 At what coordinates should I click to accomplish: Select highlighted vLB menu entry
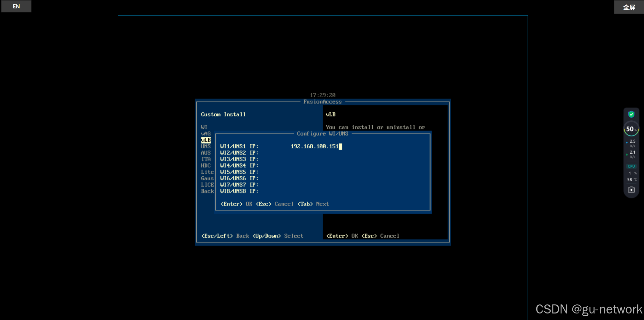pos(206,140)
